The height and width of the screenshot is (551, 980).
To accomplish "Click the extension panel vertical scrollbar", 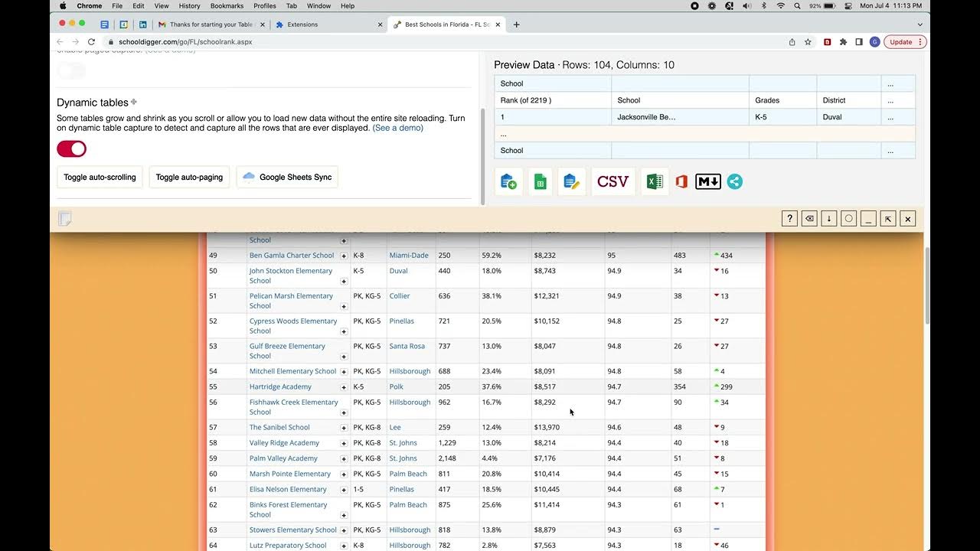I will point(482,157).
